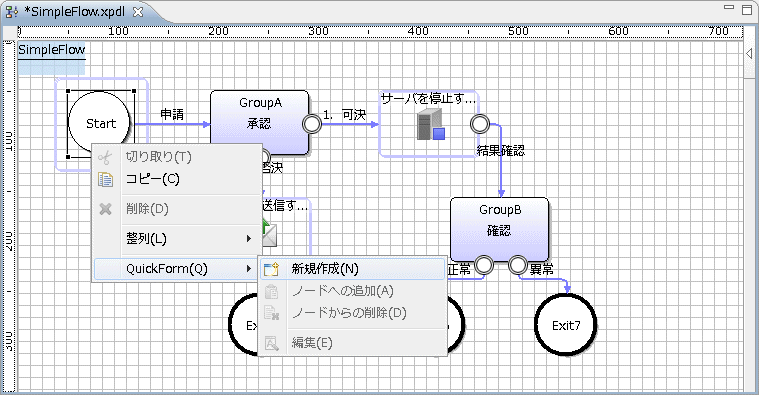The width and height of the screenshot is (759, 395).
Task: Minimize the editor view
Action: [x=729, y=7]
